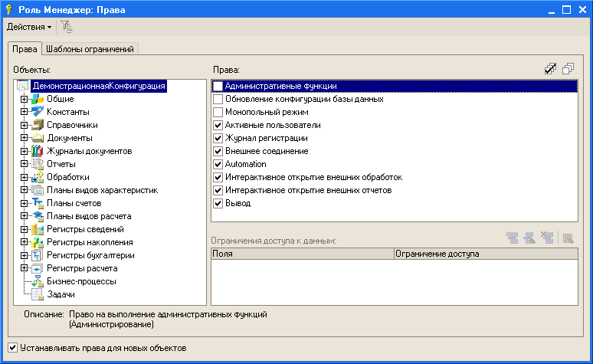Click the uncheck all rights icon

tap(568, 70)
